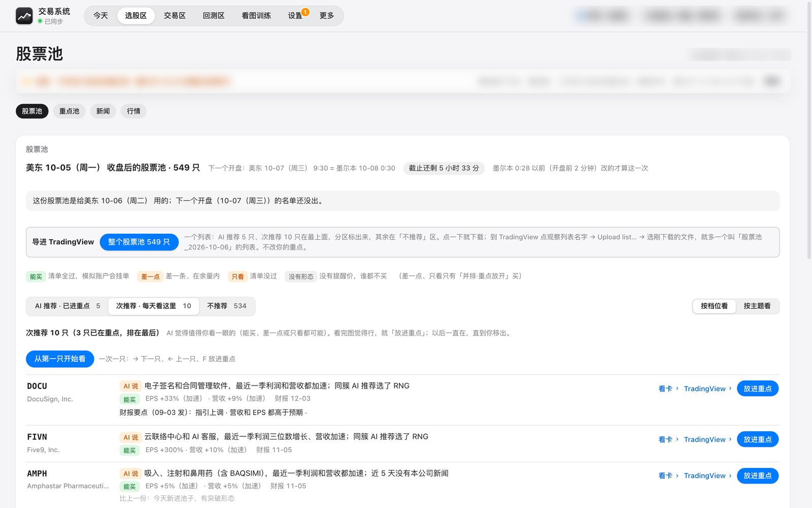
Task: Download 整个股票池 549 只 list
Action: point(139,242)
